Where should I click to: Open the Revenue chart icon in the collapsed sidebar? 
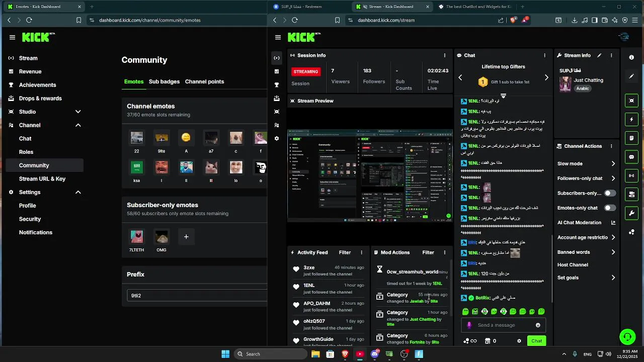tap(277, 71)
